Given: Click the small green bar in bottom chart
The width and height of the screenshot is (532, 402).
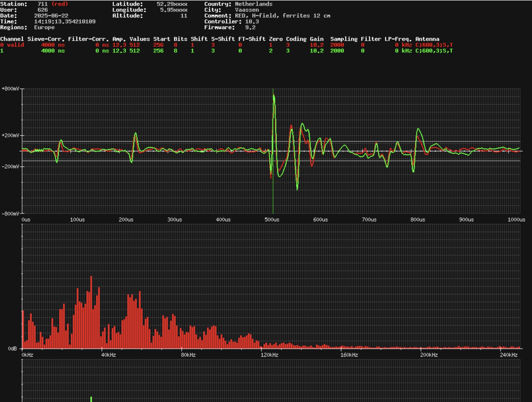Looking at the screenshot, I should tap(91, 399).
